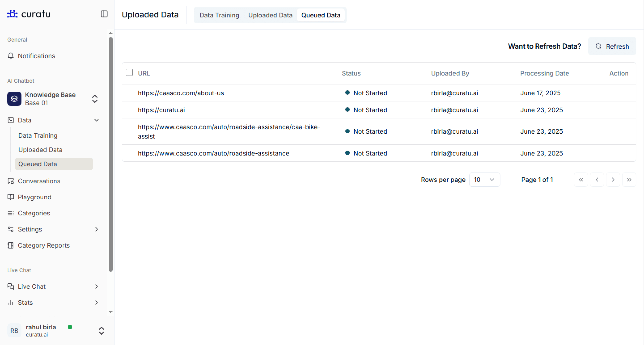Select the Queued Data tab
This screenshot has height=345, width=644.
tap(321, 15)
